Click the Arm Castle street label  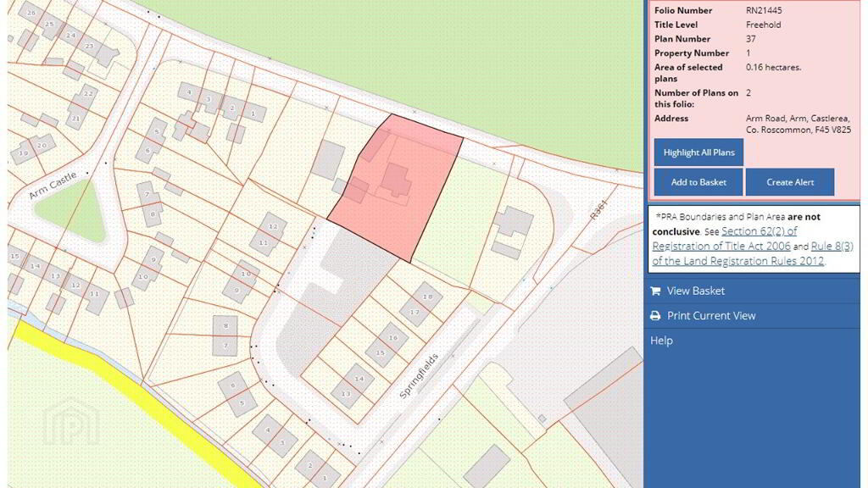pos(53,186)
